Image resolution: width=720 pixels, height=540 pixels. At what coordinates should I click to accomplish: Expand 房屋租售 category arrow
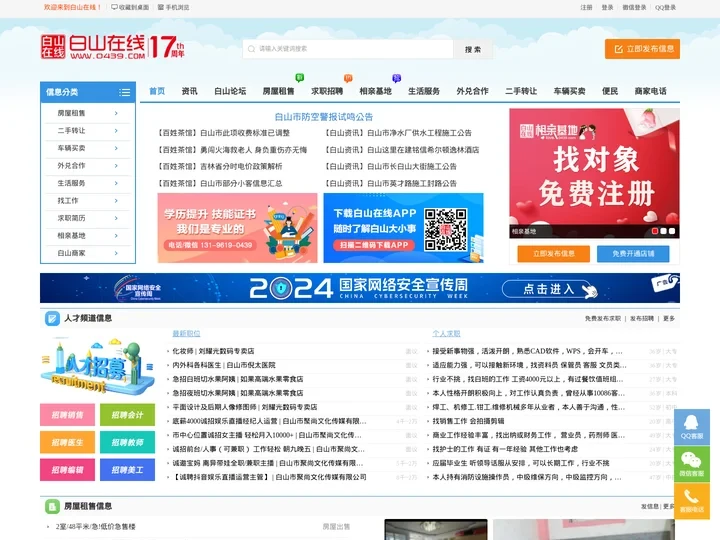pos(116,113)
